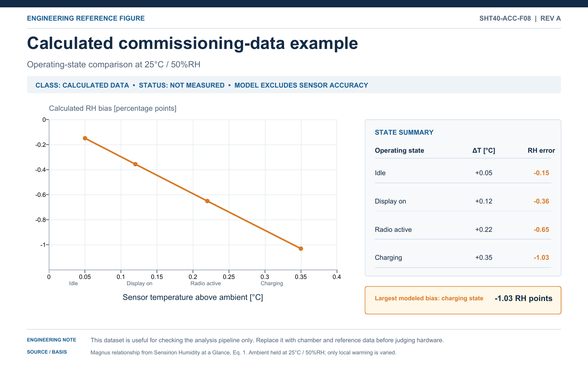
Task: Select the 'Idle' row label in the table
Action: click(380, 173)
